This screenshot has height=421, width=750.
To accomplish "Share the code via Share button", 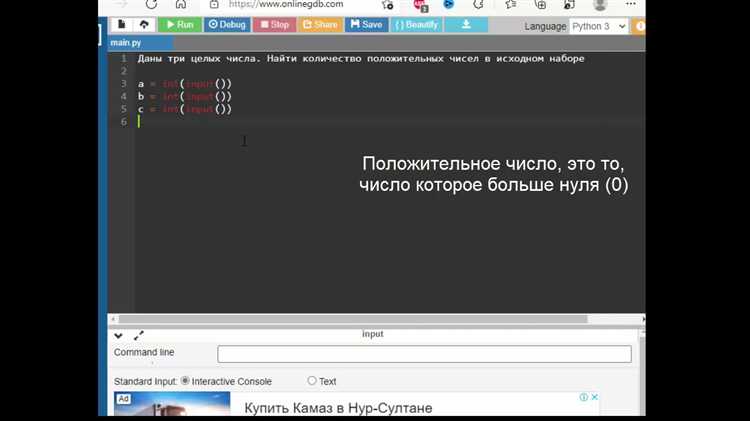I will click(x=320, y=24).
